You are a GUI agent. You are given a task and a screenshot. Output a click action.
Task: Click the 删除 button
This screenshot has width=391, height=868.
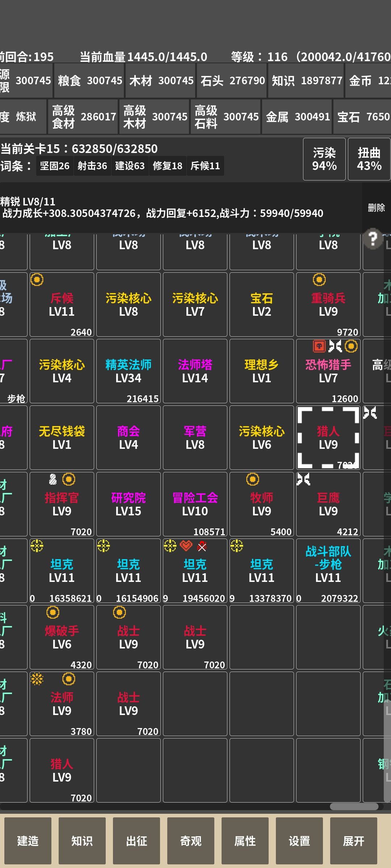(377, 208)
